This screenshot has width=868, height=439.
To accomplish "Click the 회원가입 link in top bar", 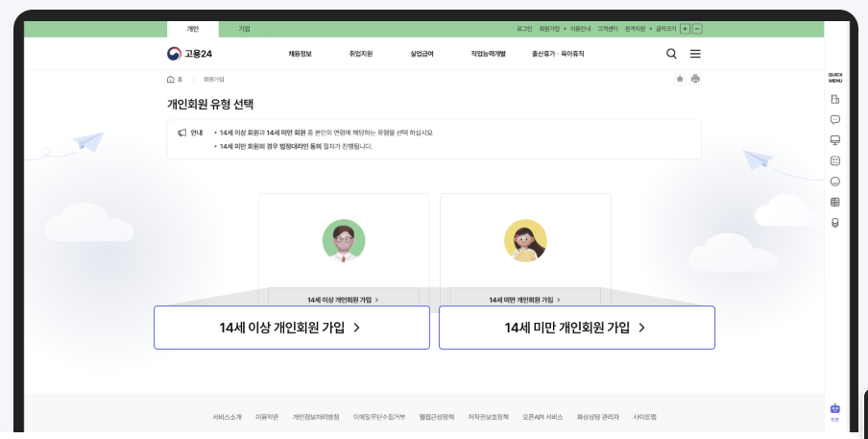I will tap(549, 29).
